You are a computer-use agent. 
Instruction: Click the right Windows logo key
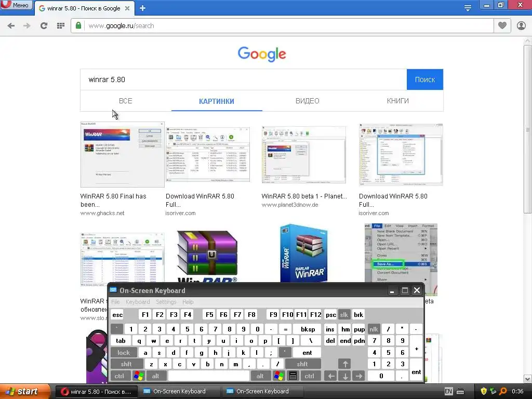tap(279, 376)
